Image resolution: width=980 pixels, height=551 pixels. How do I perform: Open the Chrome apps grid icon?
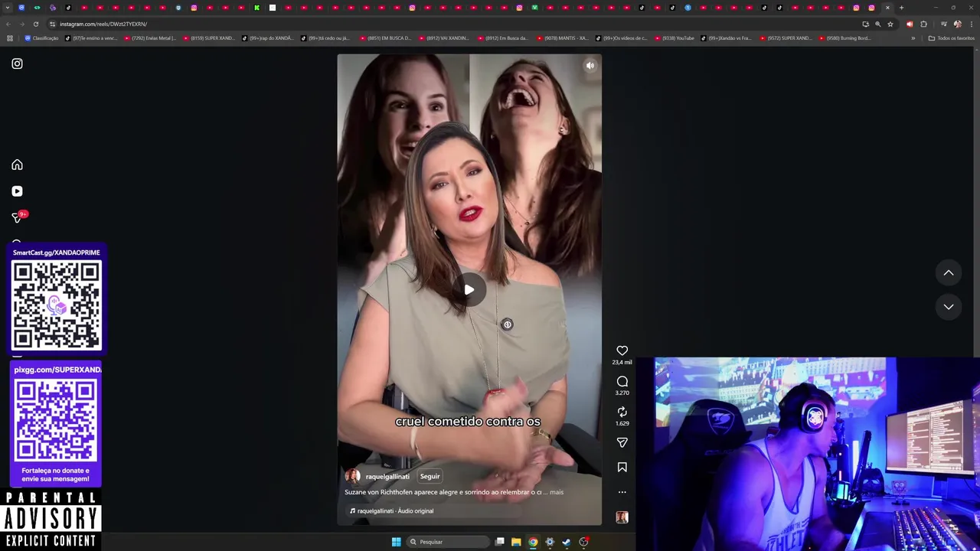click(9, 38)
